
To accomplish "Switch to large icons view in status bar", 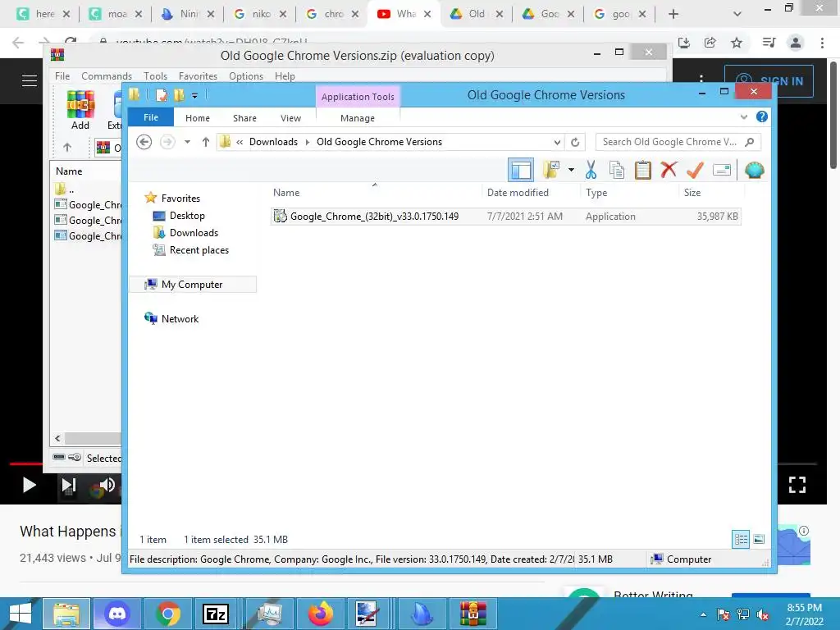I will click(x=759, y=539).
